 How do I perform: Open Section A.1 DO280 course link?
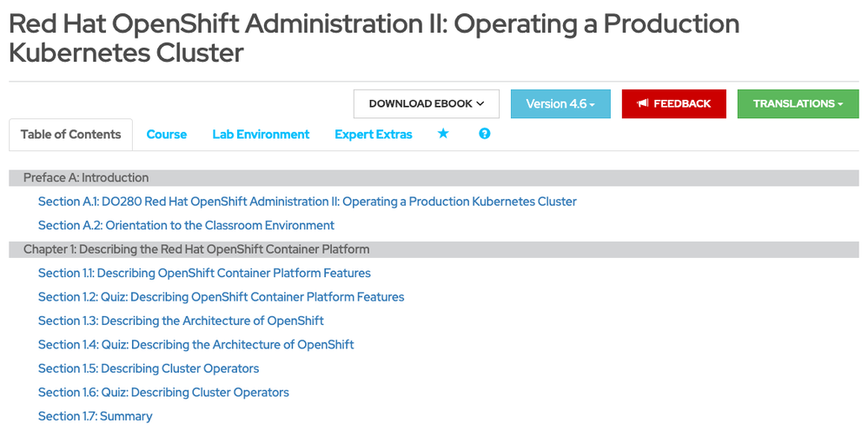[307, 202]
